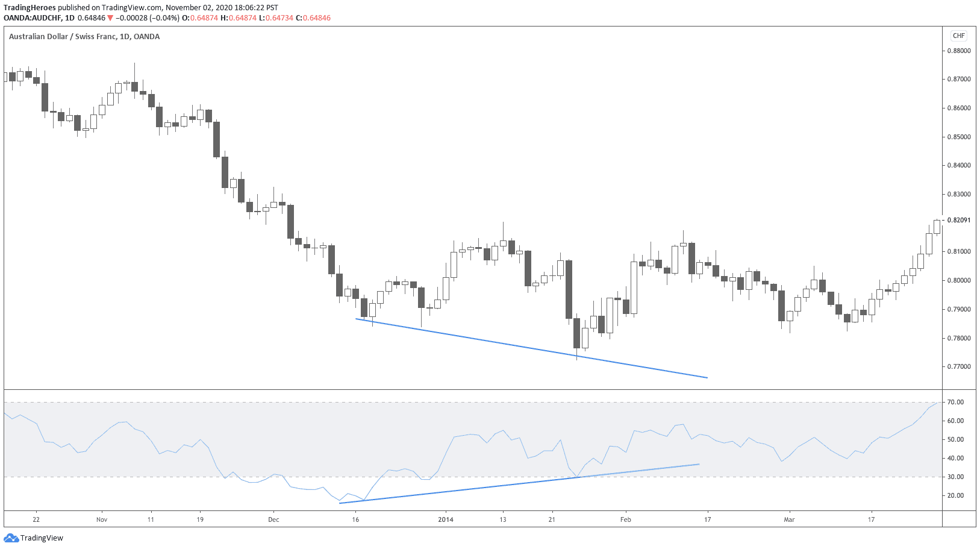Screen dimensions: 980x549
Task: Click the low value L:0.64734
Action: pyautogui.click(x=276, y=18)
